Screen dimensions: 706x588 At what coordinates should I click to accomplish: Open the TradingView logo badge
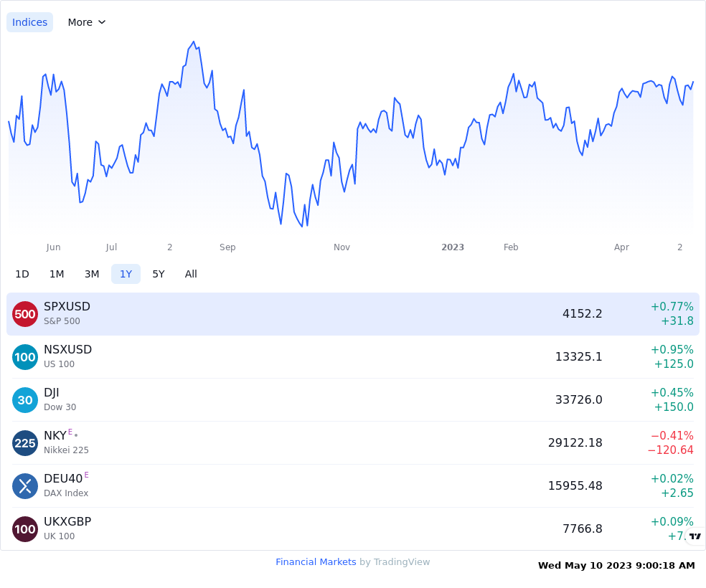(x=695, y=536)
